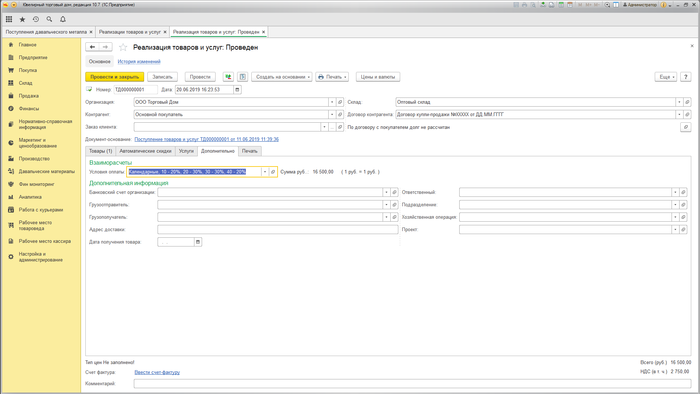Expand Организация dropdown arrow
This screenshot has width=700, height=394.
(x=332, y=102)
